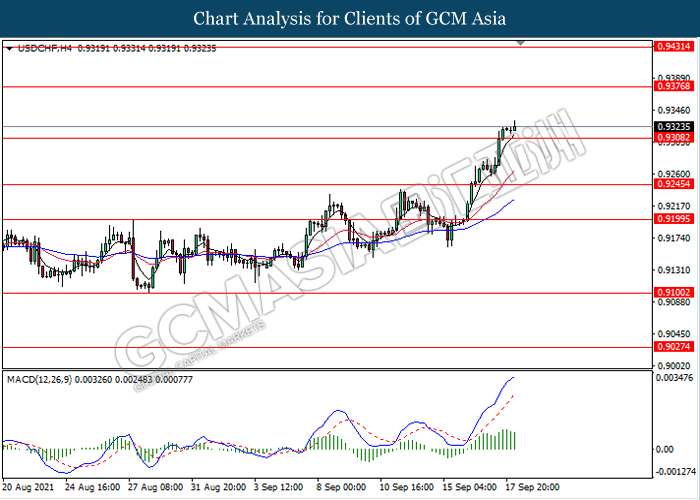Screen dimensions: 700x500
Task: Select the 0.91995 red price label
Action: tap(674, 219)
